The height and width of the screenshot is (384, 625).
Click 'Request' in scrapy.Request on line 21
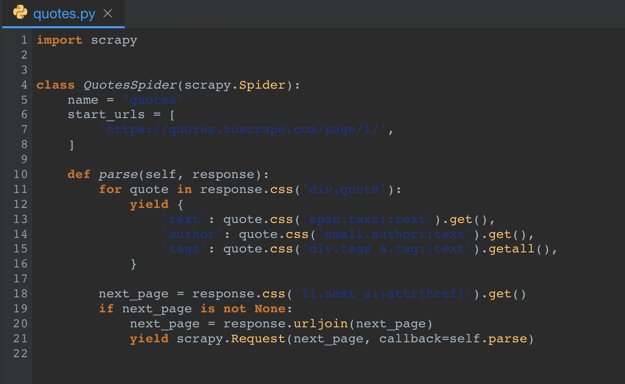point(258,339)
